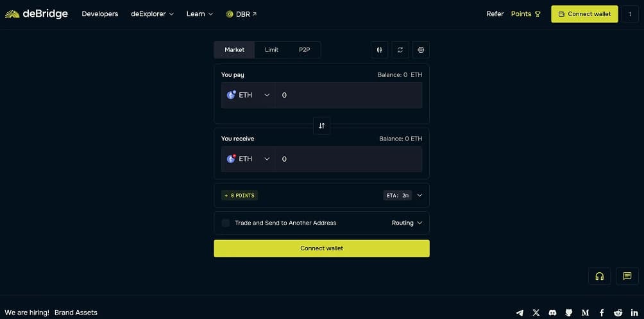Viewport: 644px width, 319px height.
Task: Expand the deExplorer menu
Action: pyautogui.click(x=153, y=14)
